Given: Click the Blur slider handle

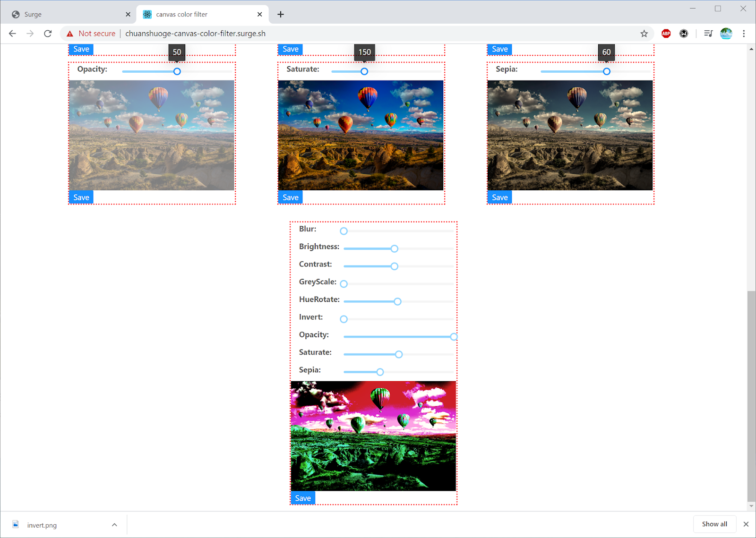Looking at the screenshot, I should 344,231.
